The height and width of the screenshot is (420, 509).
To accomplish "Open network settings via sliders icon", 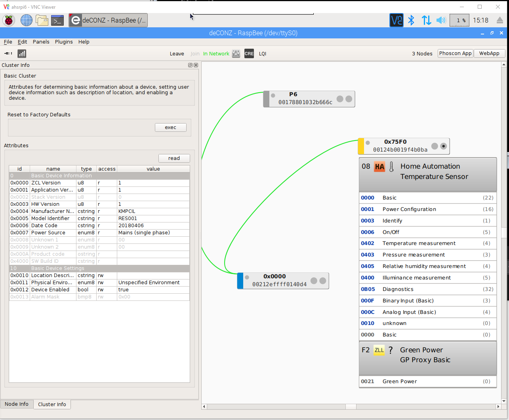I will 236,53.
